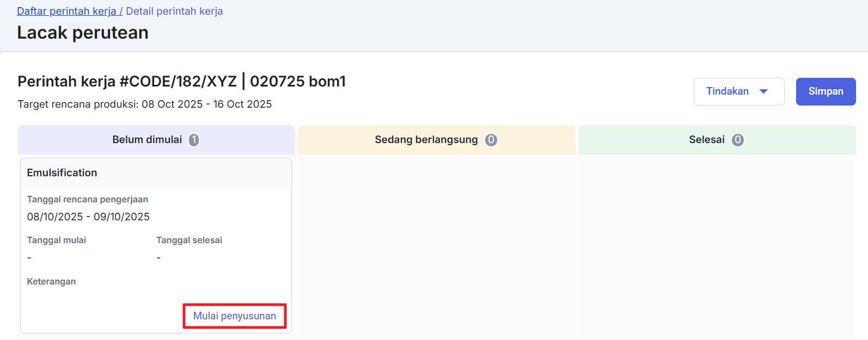Select the Selesai column header
The width and height of the screenshot is (868, 340).
coord(706,140)
